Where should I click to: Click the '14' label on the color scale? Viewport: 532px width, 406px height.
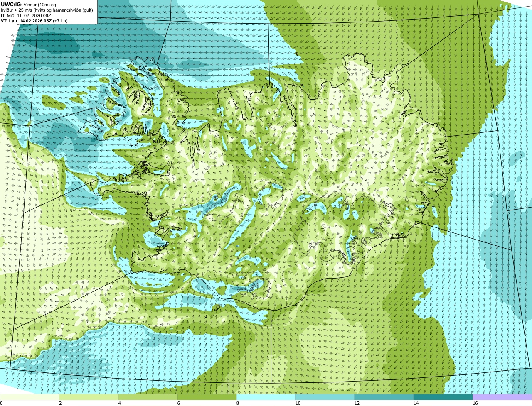click(416, 403)
